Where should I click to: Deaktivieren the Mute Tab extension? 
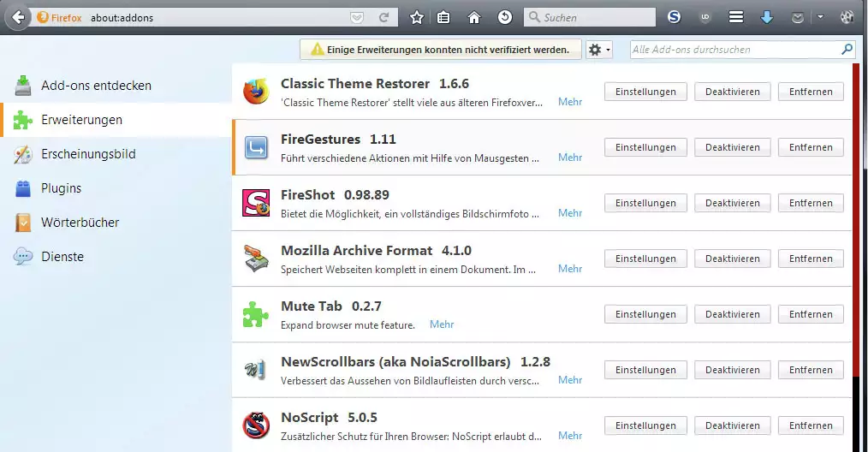tap(732, 314)
